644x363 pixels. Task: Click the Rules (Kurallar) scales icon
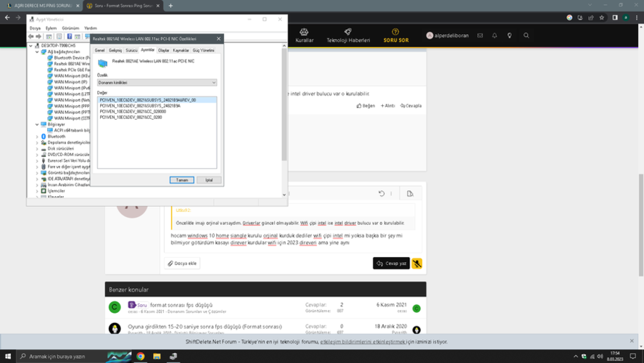[x=304, y=32]
